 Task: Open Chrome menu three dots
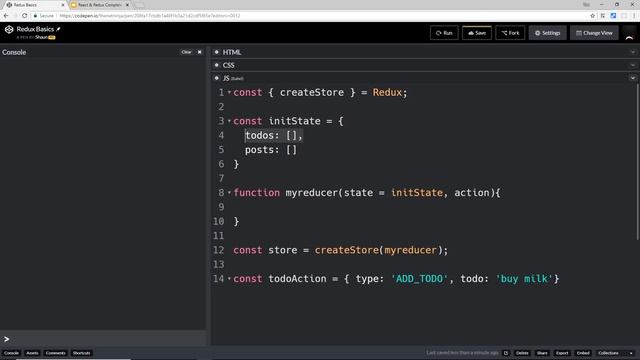tap(634, 16)
